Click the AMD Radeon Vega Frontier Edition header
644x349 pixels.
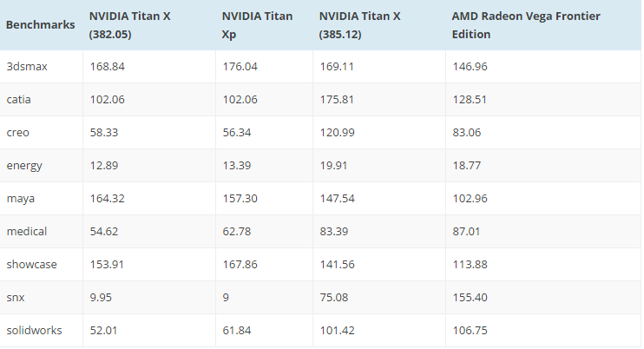526,25
